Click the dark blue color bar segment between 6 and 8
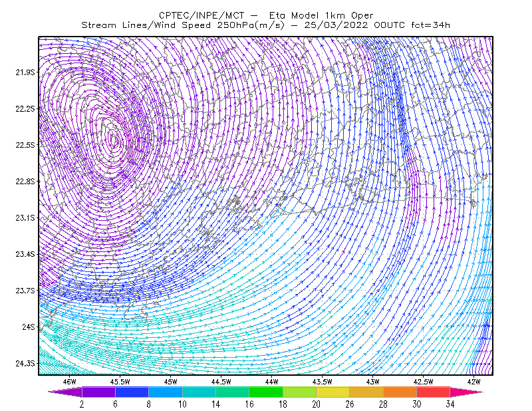 coord(132,392)
